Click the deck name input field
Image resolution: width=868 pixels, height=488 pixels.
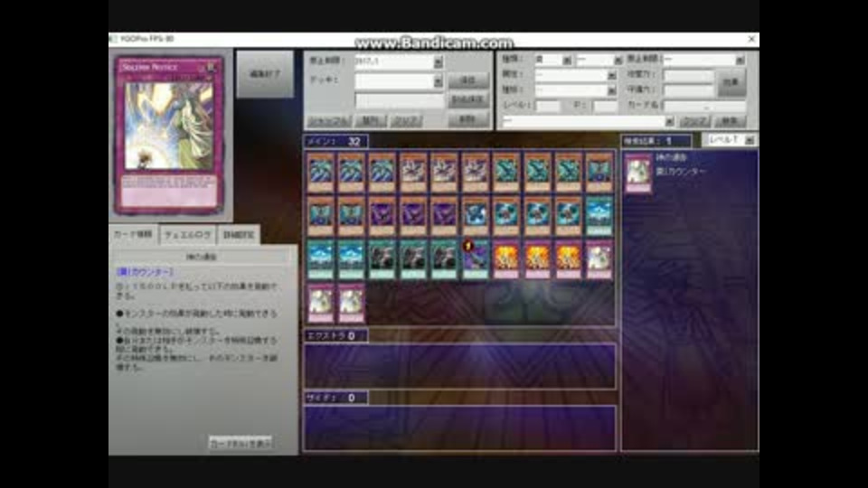[399, 100]
